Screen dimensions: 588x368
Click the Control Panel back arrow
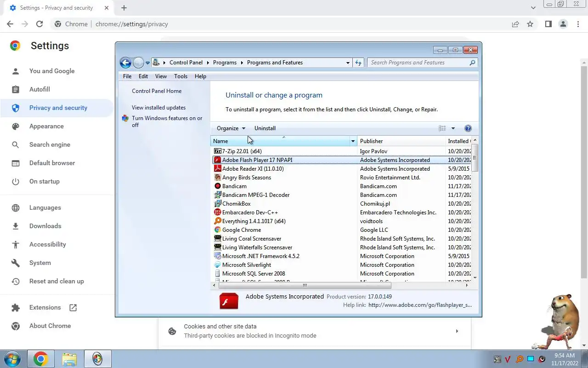point(125,63)
